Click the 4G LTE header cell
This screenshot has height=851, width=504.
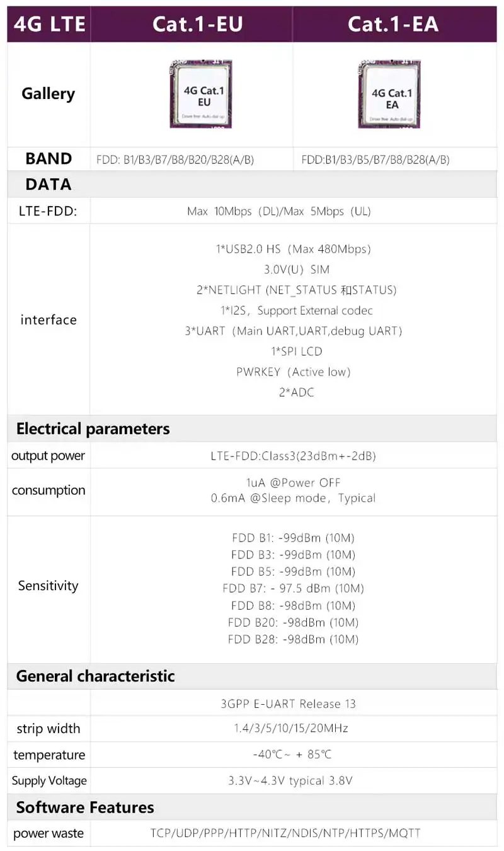pos(49,24)
